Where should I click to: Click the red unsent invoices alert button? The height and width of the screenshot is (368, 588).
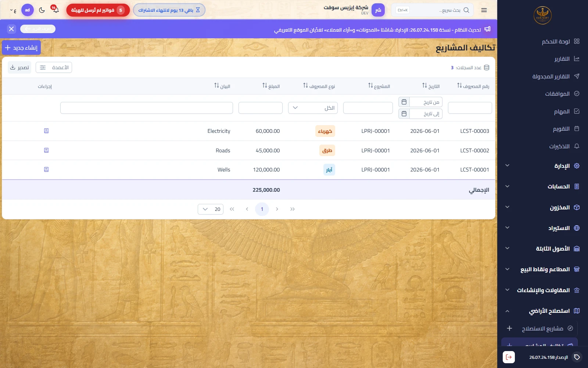click(x=98, y=10)
